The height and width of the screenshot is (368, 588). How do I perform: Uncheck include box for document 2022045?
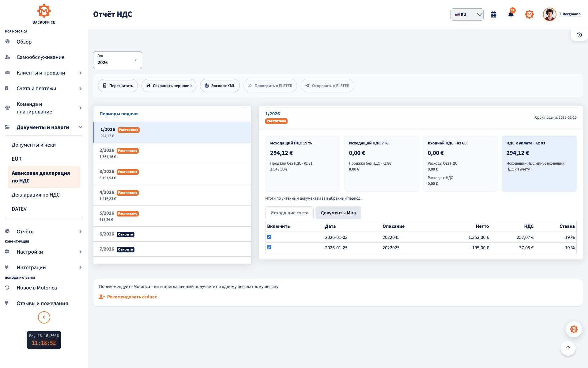point(269,237)
